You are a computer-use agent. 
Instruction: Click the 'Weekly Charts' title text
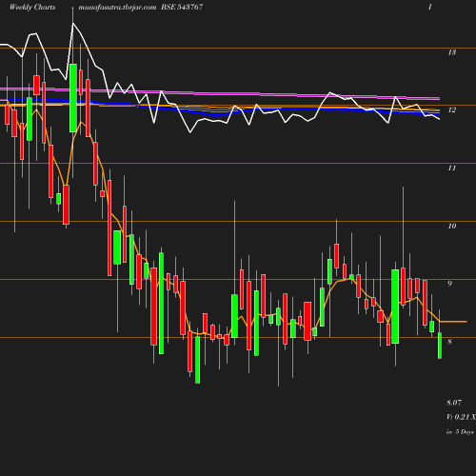pyautogui.click(x=32, y=7)
